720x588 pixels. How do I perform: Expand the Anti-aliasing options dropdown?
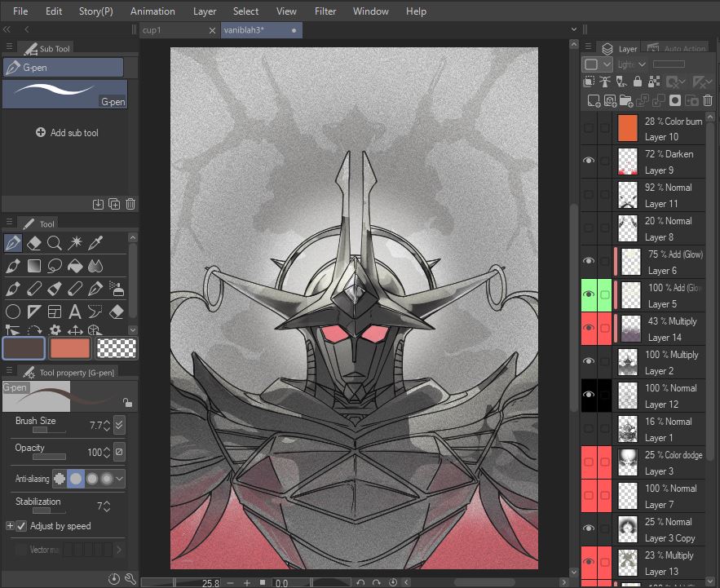pos(121,479)
